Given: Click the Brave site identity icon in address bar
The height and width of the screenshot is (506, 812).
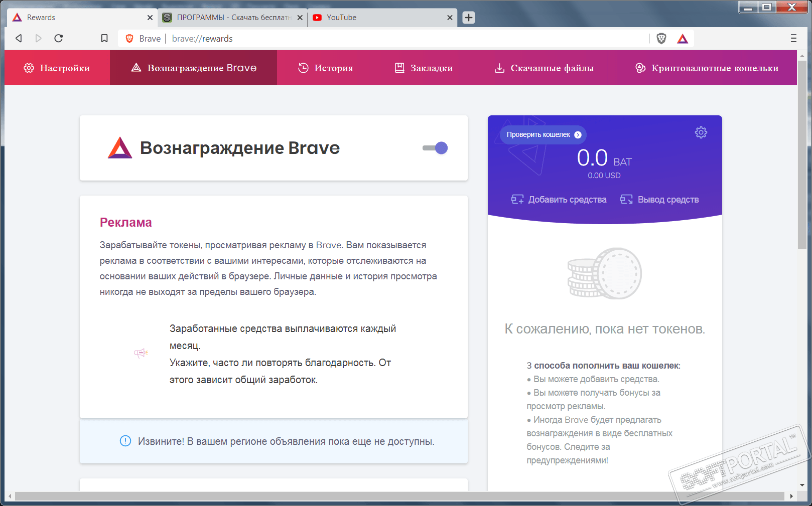Looking at the screenshot, I should [129, 39].
